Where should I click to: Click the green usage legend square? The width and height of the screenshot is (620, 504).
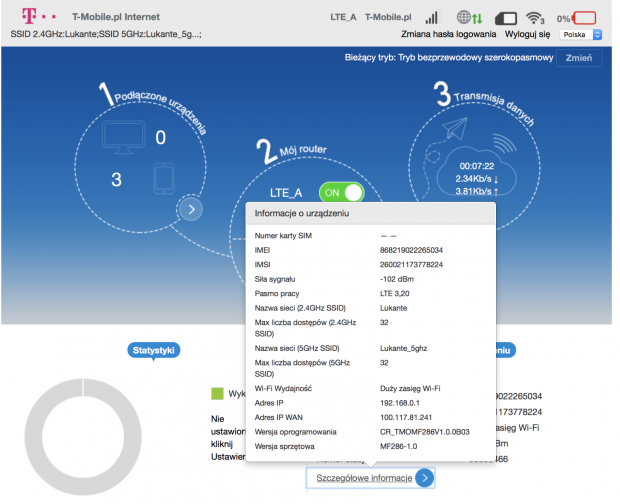click(217, 394)
